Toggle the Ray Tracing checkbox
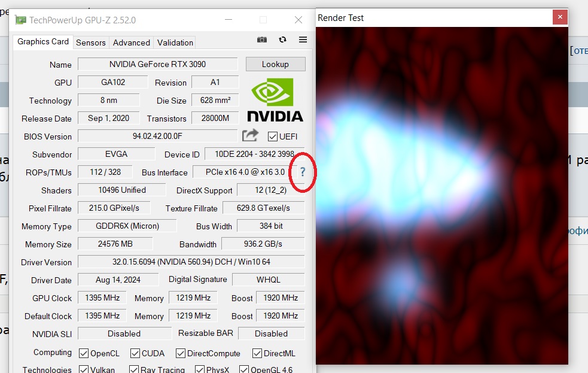The height and width of the screenshot is (373, 588). point(134,369)
